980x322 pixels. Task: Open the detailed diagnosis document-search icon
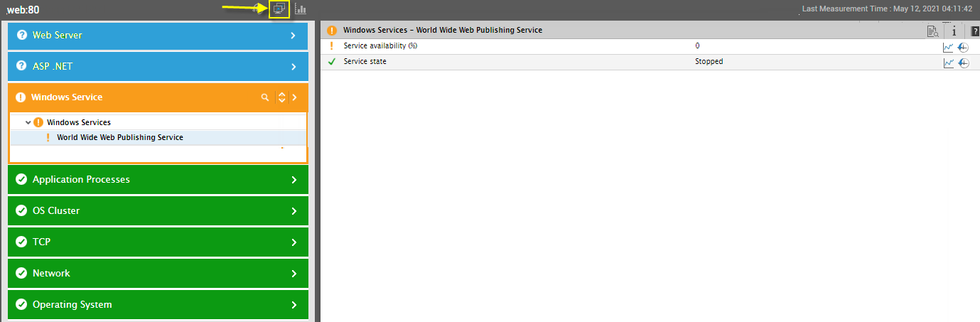click(x=933, y=31)
